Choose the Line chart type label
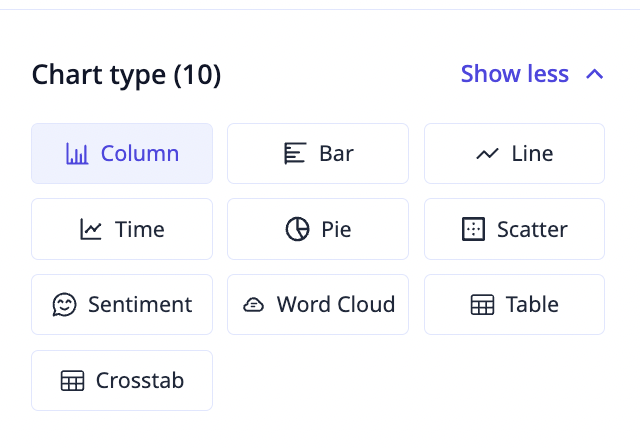 click(x=532, y=154)
